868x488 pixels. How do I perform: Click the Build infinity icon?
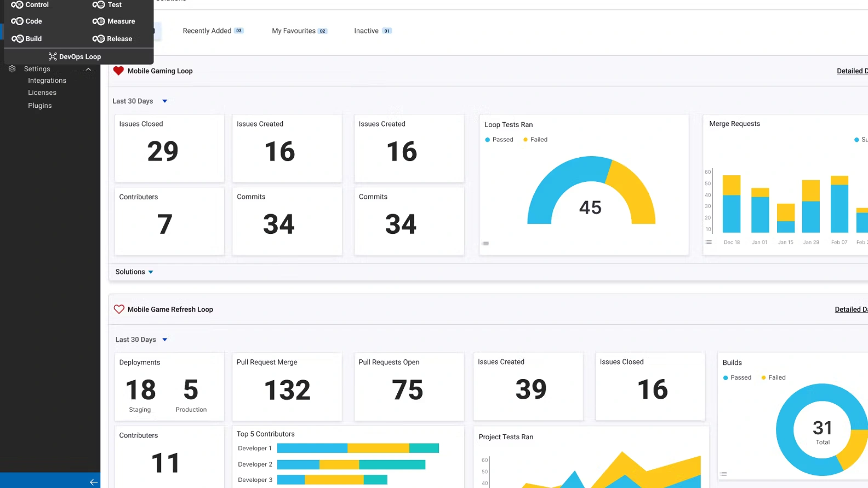[18, 39]
